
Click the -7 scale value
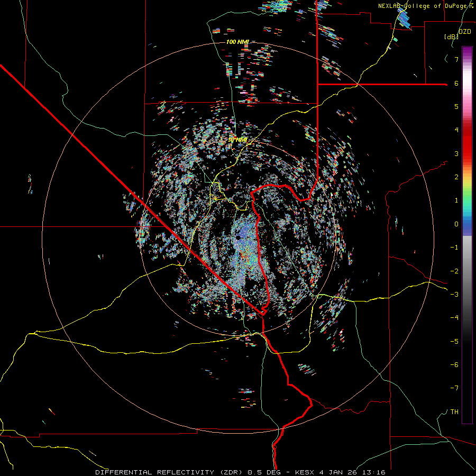tap(454, 388)
